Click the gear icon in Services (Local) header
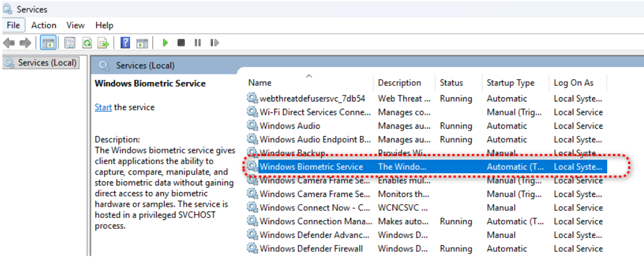 click(104, 66)
